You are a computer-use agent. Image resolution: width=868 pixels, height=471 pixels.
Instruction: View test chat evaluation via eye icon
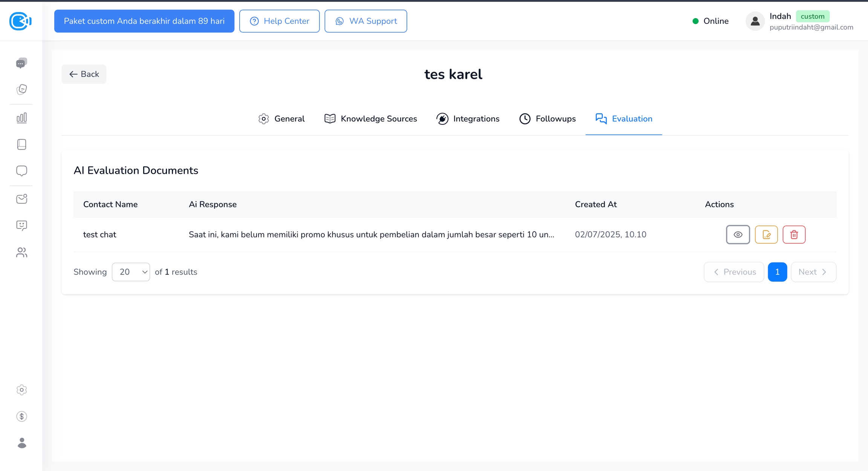(738, 235)
